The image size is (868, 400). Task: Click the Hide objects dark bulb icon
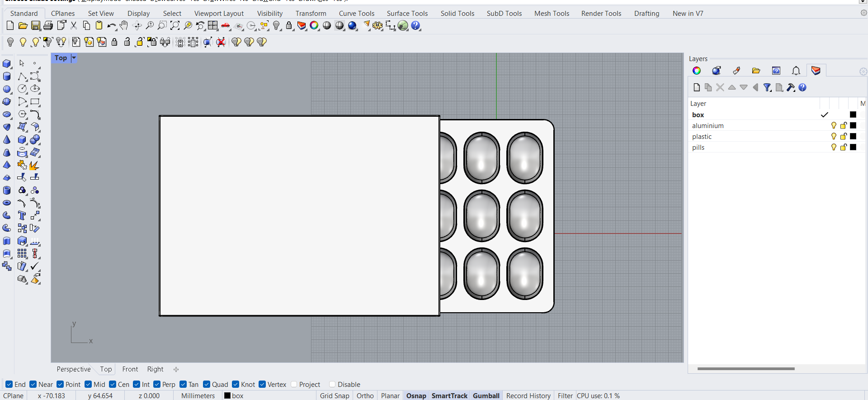pyautogui.click(x=10, y=42)
